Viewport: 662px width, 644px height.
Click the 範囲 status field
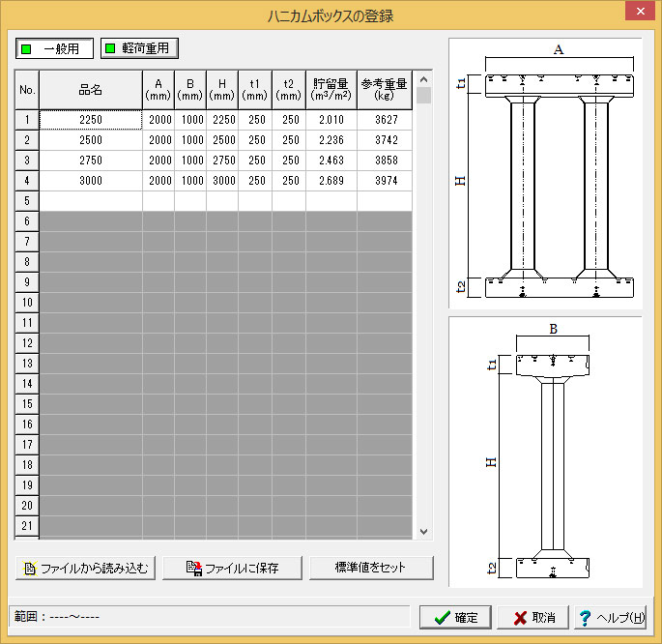coord(209,617)
